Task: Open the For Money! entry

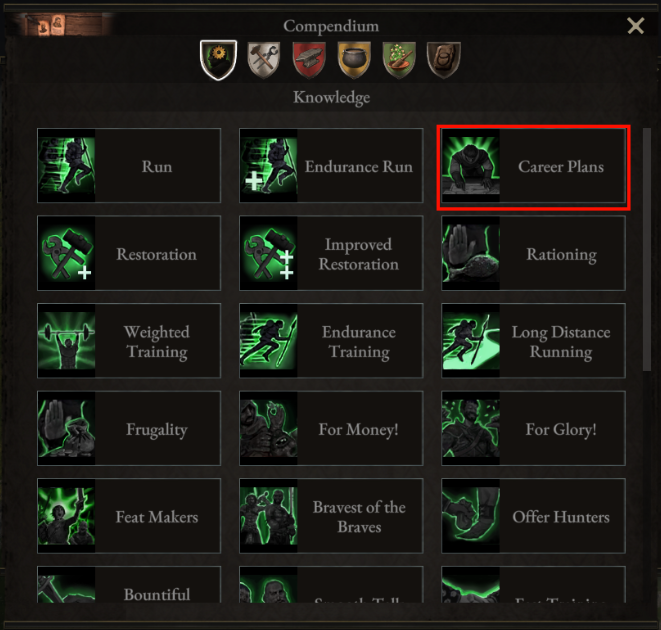Action: tap(331, 430)
